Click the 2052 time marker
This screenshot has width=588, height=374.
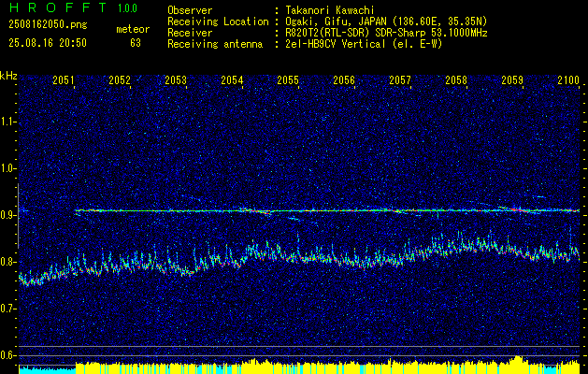(120, 80)
